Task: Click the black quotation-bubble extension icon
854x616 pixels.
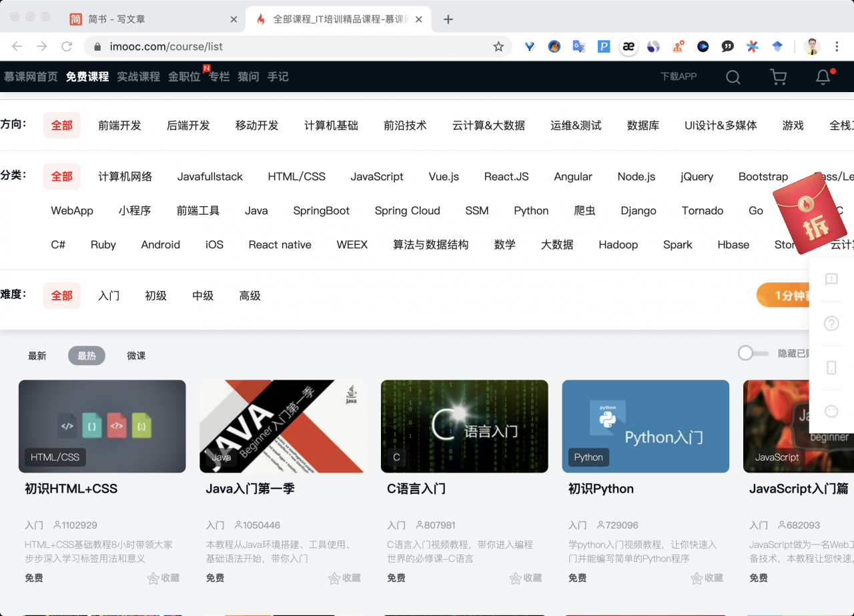Action: click(x=728, y=46)
